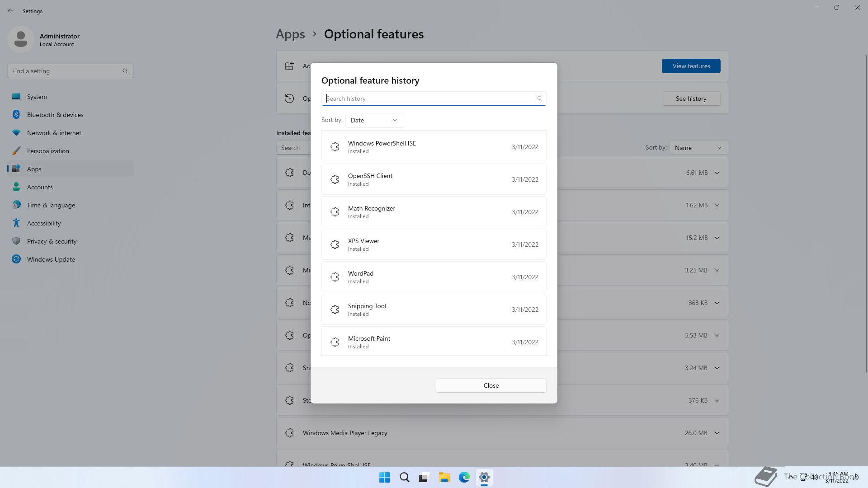Click the optional feature history clock icon
Image resolution: width=868 pixels, height=488 pixels.
tap(289, 99)
